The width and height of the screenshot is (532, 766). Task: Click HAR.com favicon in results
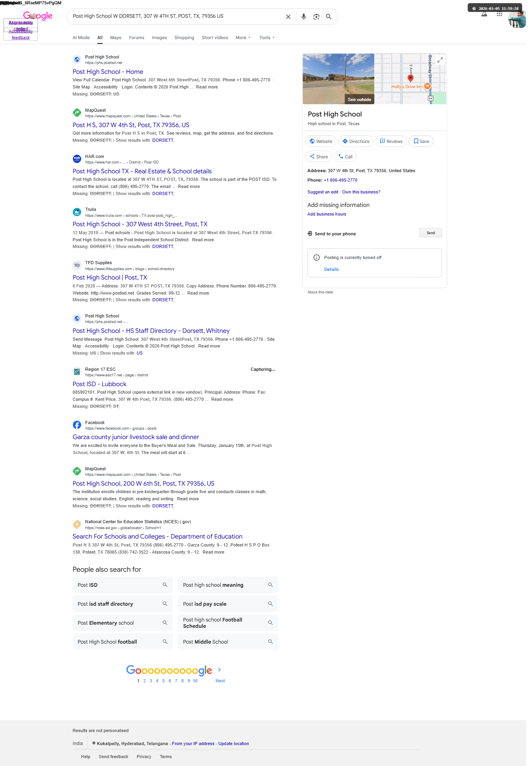click(x=77, y=159)
